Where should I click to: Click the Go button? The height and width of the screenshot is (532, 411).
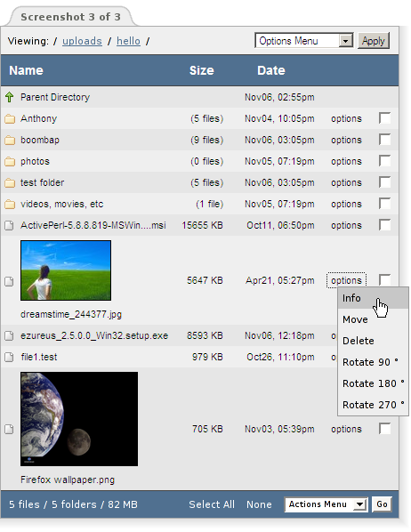(382, 504)
